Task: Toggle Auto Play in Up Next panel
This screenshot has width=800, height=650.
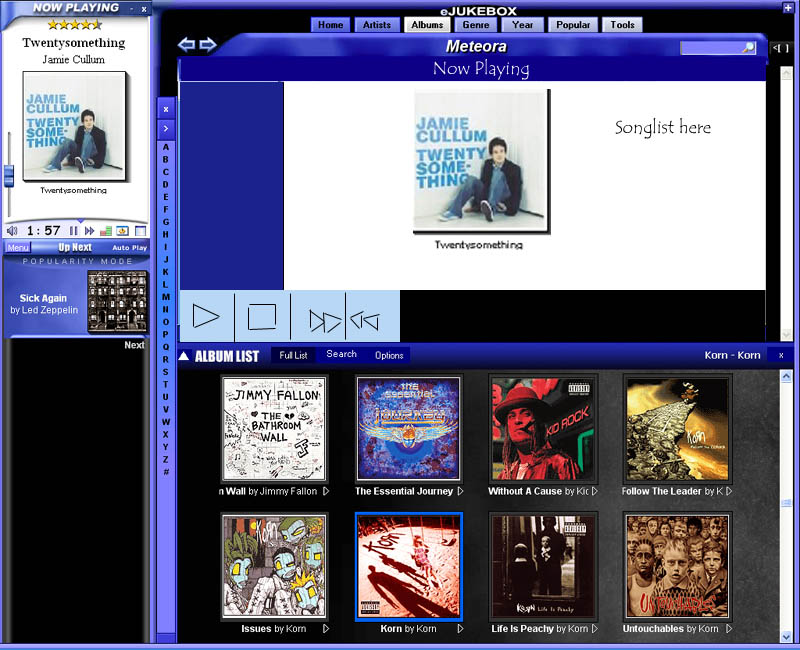Action: [129, 247]
